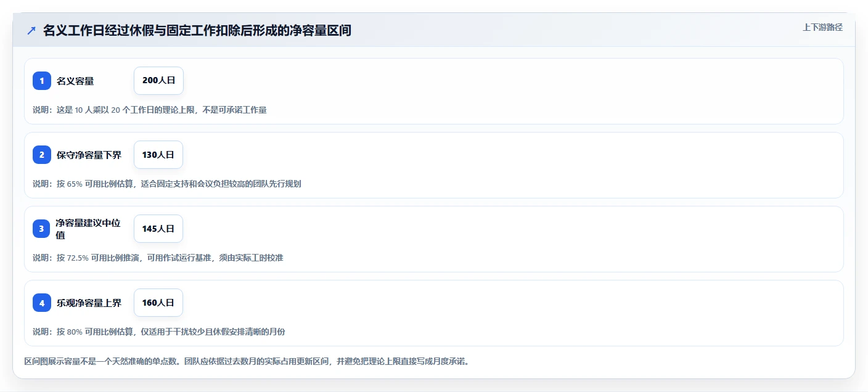
Task: Click the 上下游路径 label
Action: [x=822, y=27]
